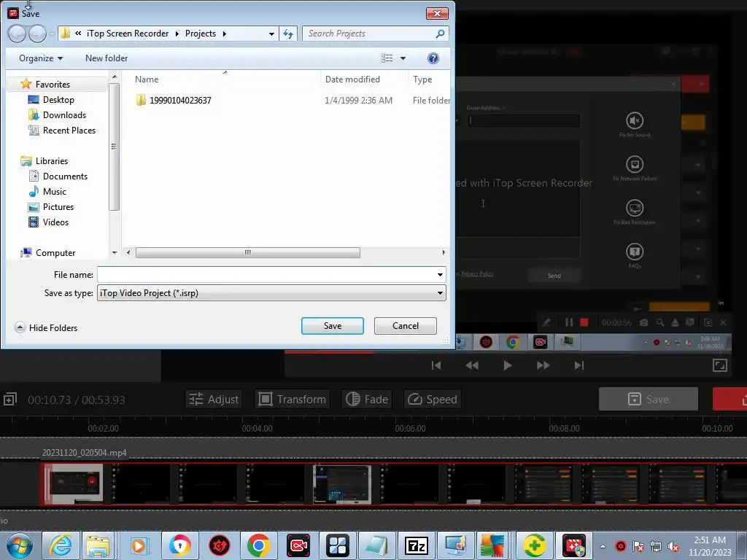
Task: Open the Fade tool
Action: 366,399
